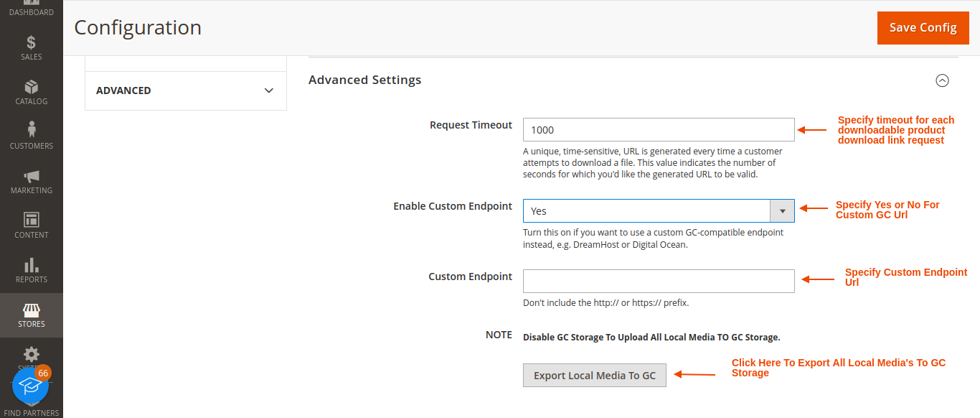
Task: Click Export Local Media To GC
Action: 594,375
